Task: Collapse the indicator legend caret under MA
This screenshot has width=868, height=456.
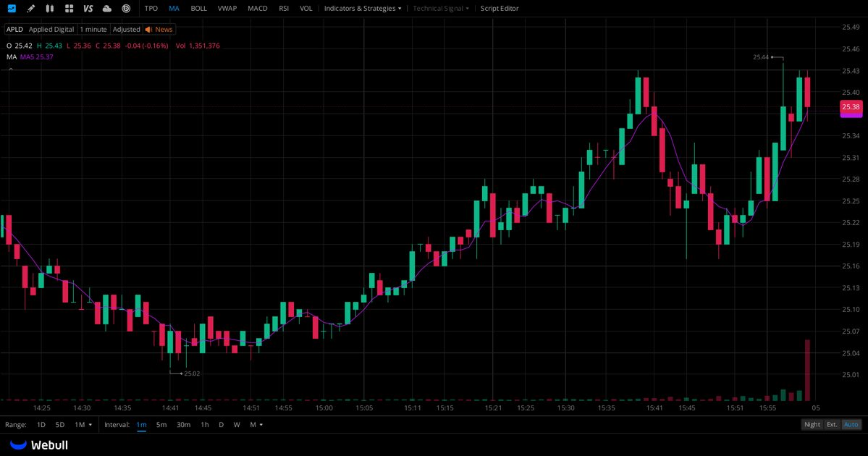Action: pyautogui.click(x=11, y=69)
